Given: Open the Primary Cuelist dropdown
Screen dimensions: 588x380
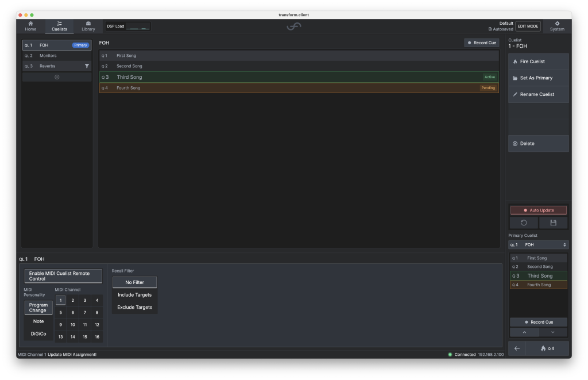Looking at the screenshot, I should click(538, 245).
